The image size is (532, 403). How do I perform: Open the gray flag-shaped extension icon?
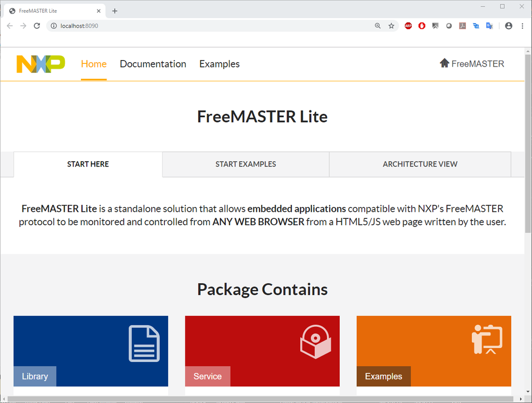(435, 26)
